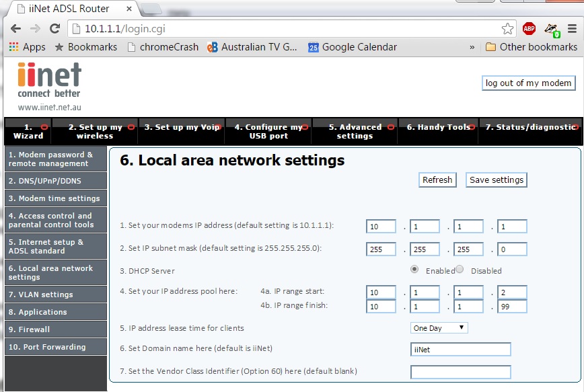Click the www.iinet.net.au text
This screenshot has width=584, height=392.
(x=49, y=108)
